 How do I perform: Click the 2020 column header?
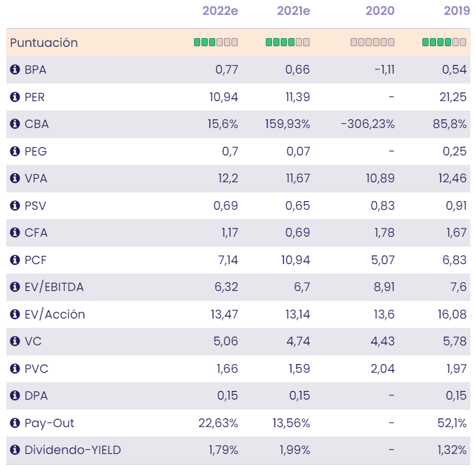point(380,11)
